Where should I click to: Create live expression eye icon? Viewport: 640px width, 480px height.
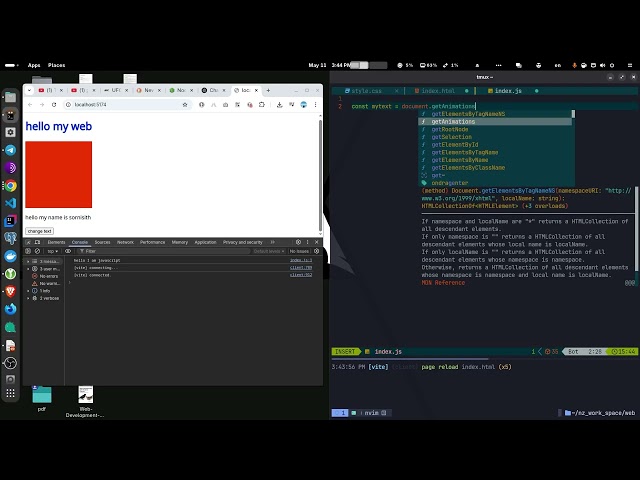coord(68,251)
